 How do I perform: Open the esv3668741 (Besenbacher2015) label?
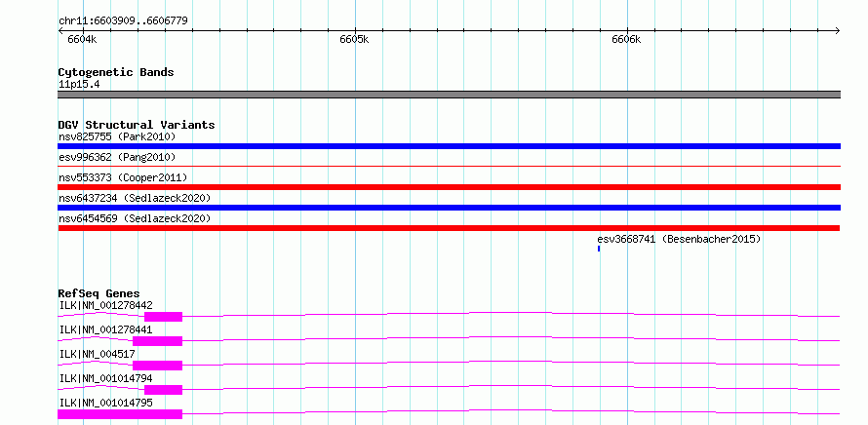(x=679, y=239)
